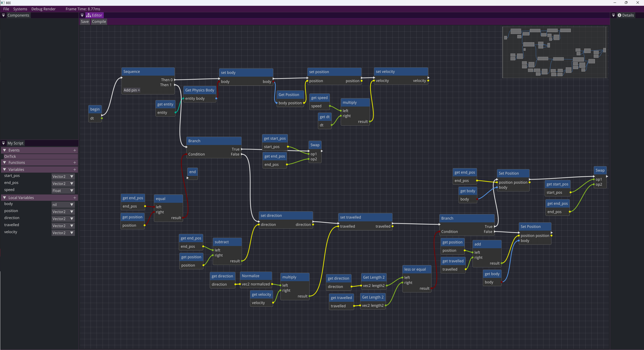This screenshot has height=350, width=644.
Task: Add a new variable with plus icon
Action: [x=75, y=170]
